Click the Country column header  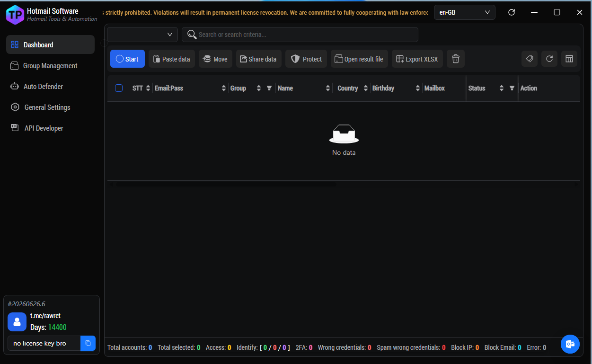(x=347, y=89)
